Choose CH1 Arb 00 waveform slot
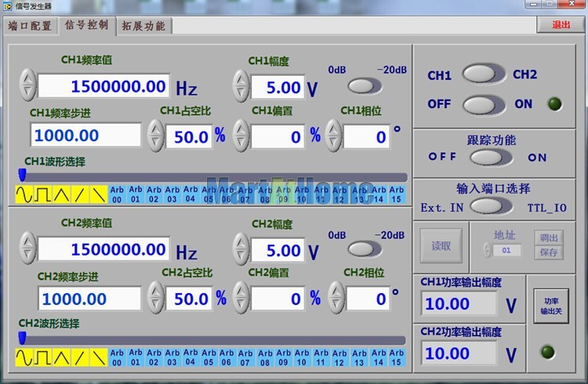The height and width of the screenshot is (384, 588). 117,194
